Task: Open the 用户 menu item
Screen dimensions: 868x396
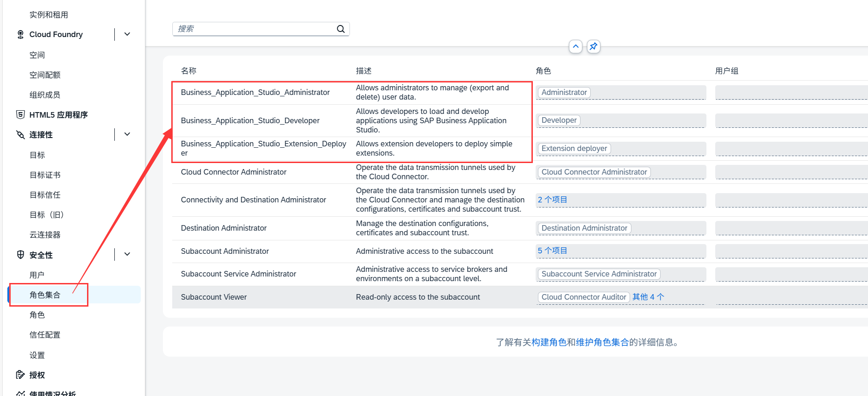Action: point(37,275)
